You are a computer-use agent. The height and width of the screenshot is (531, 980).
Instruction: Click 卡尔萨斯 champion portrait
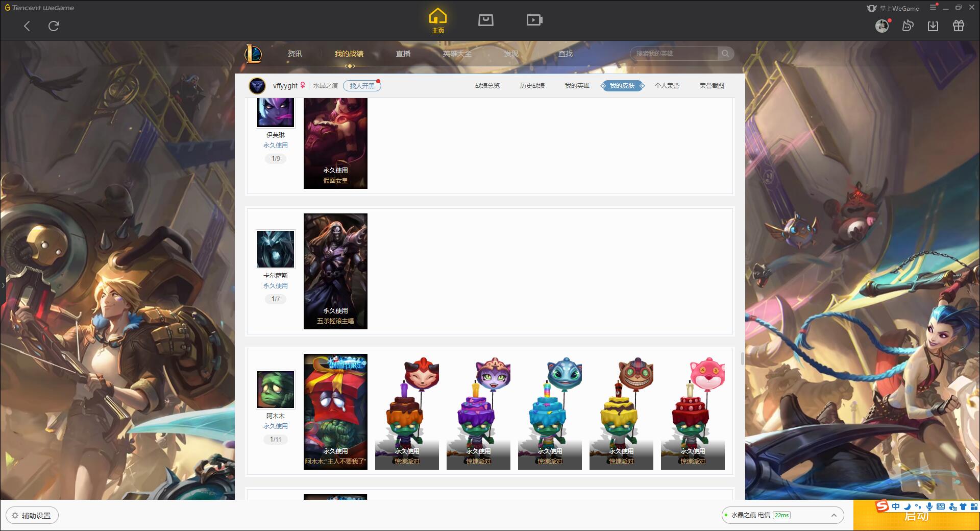[x=276, y=249]
